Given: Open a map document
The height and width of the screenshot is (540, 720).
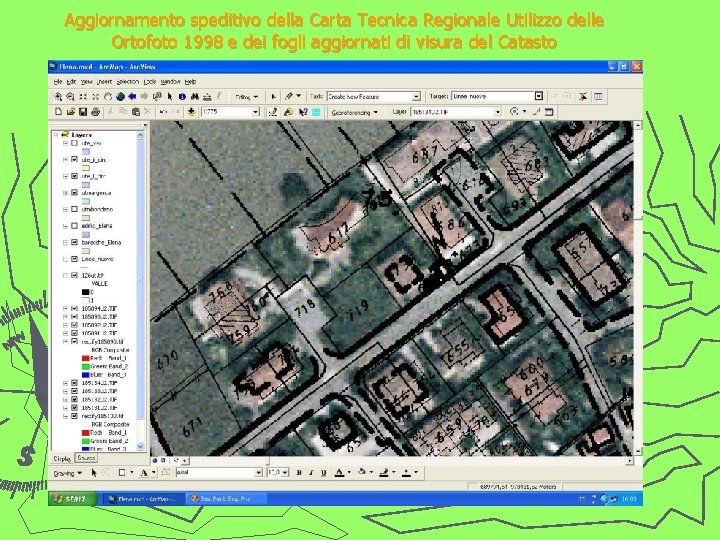Looking at the screenshot, I should 71,112.
